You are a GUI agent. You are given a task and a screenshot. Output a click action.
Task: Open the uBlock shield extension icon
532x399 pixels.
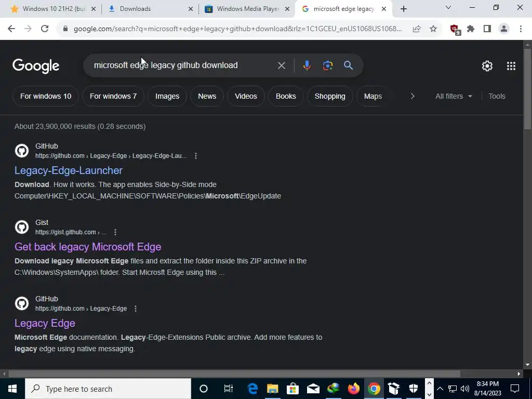point(455,30)
